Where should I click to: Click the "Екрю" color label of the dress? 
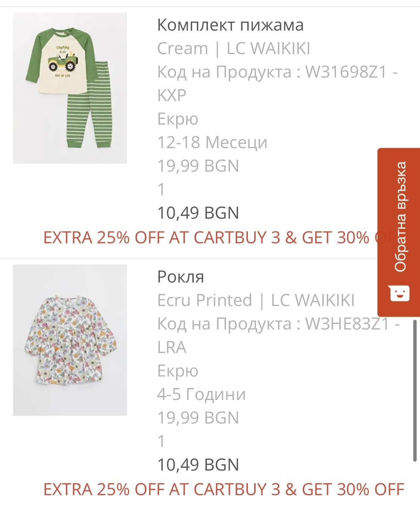coord(178,371)
